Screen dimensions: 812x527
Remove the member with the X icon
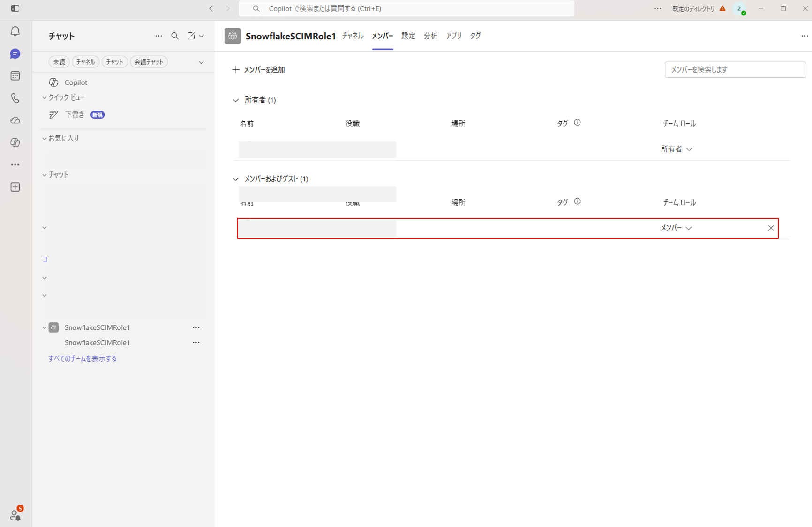(771, 228)
